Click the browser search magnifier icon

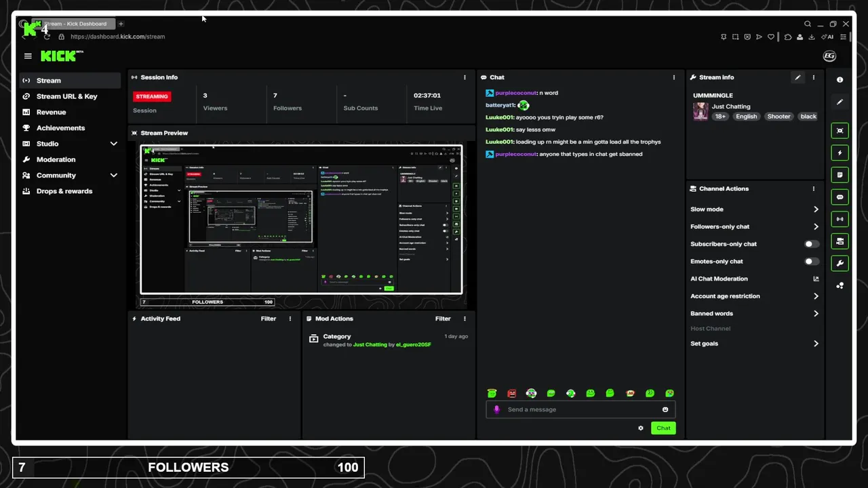tap(808, 24)
